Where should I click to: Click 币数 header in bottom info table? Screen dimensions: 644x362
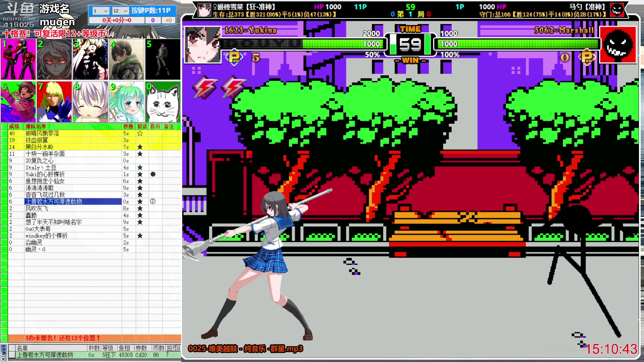tap(159, 348)
